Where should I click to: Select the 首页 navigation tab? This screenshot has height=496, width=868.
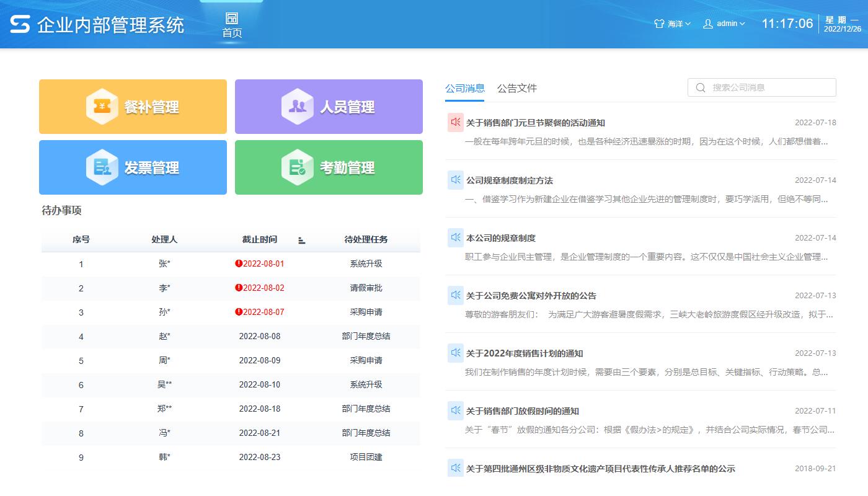click(231, 25)
